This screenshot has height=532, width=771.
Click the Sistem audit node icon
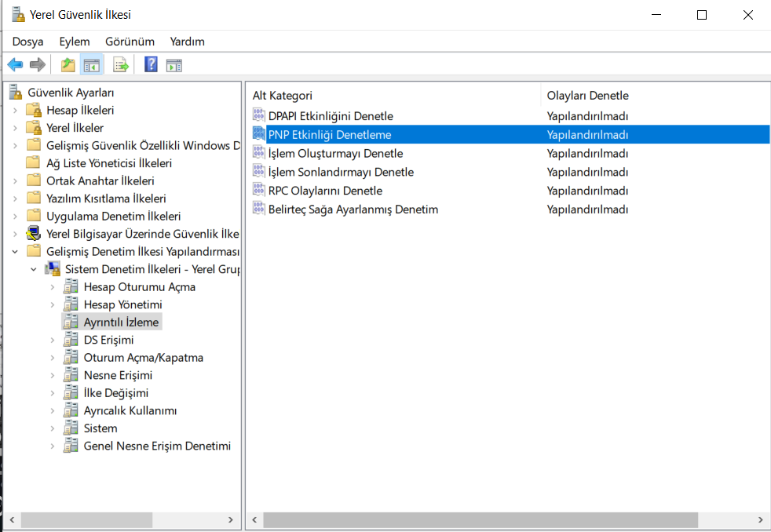pos(71,428)
